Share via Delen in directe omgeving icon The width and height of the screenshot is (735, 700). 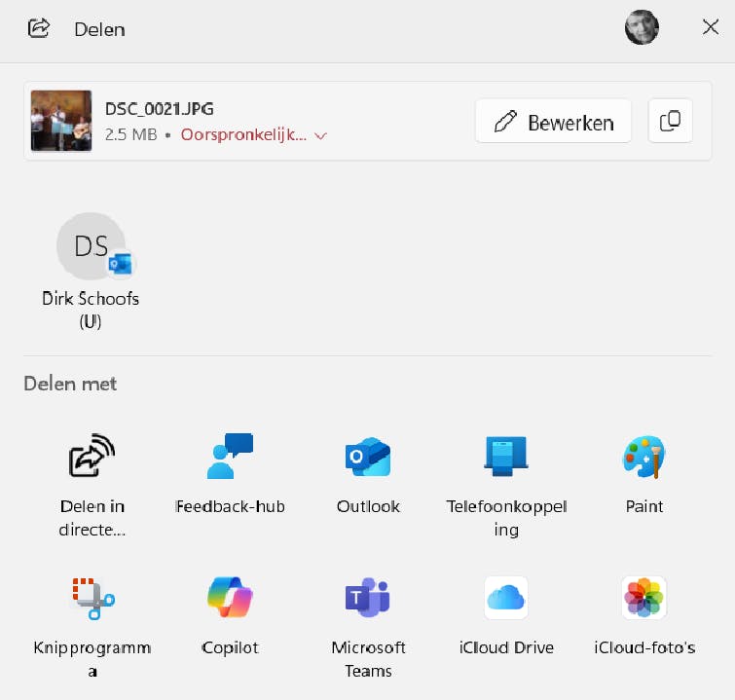click(x=92, y=456)
